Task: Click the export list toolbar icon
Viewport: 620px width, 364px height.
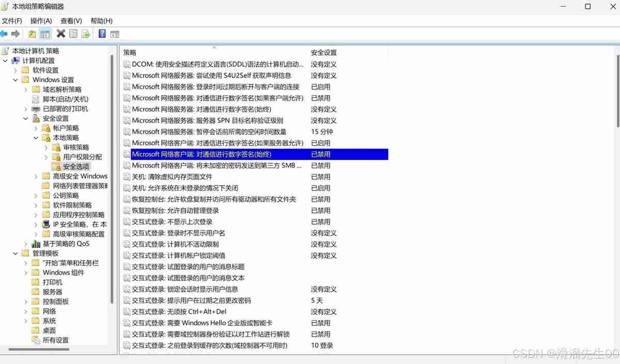Action: (86, 33)
